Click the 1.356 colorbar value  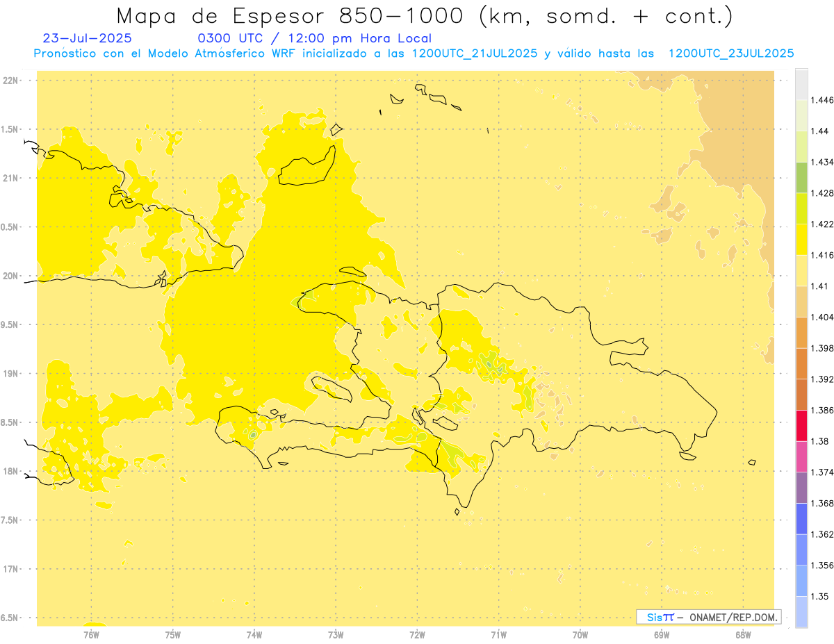[822, 565]
